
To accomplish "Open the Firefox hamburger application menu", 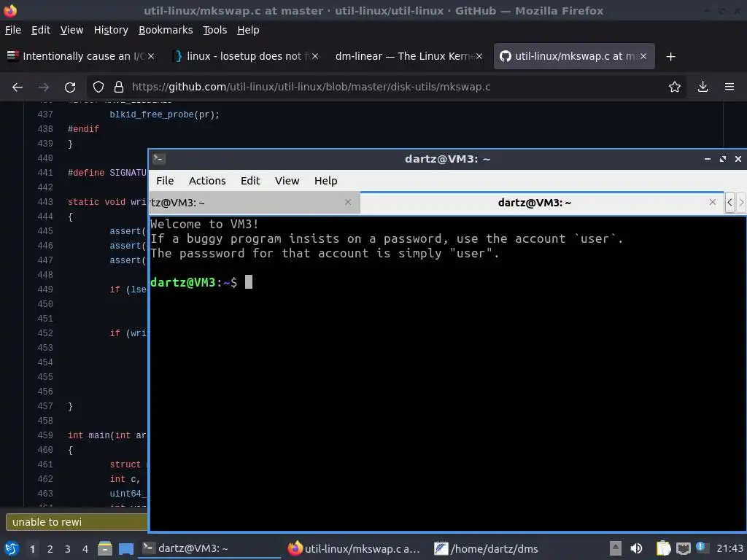I will [x=729, y=87].
